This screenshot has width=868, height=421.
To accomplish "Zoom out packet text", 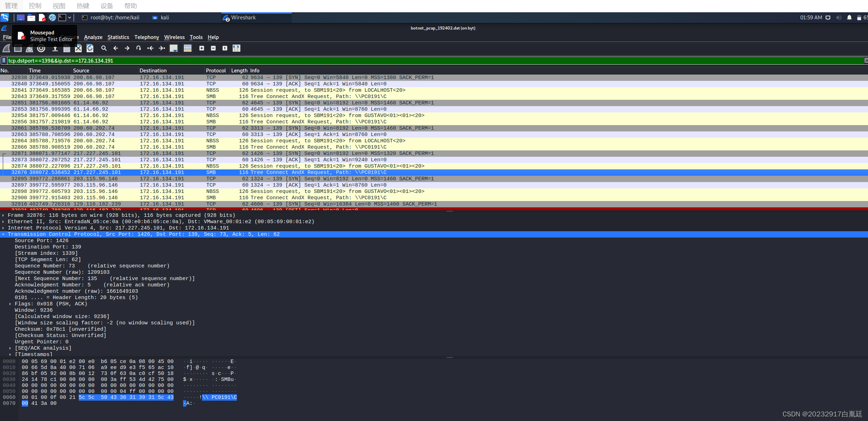I will [213, 48].
